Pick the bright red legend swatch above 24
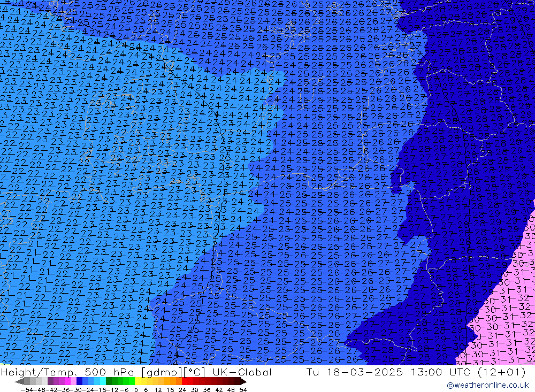 pos(185,381)
